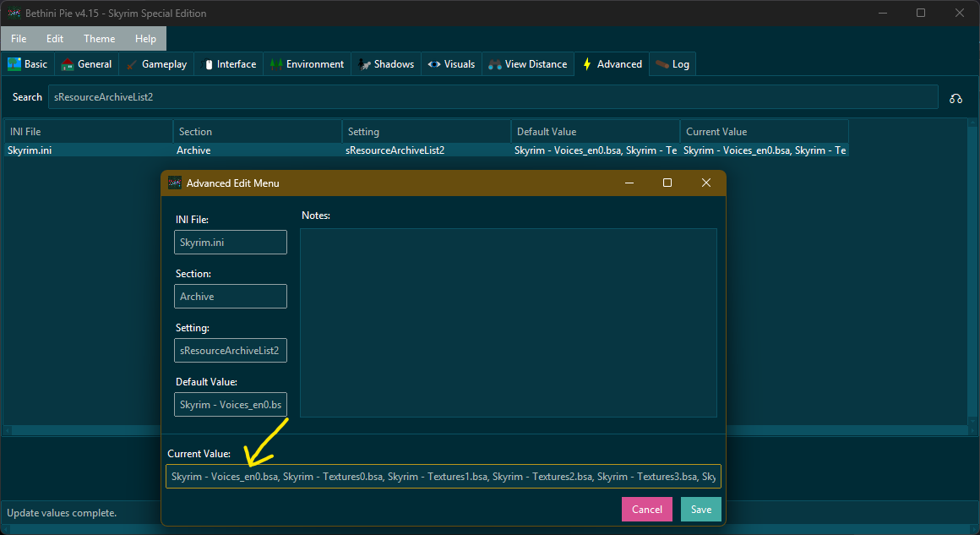The height and width of the screenshot is (535, 980).
Task: Switch to the Shadows tab
Action: pyautogui.click(x=385, y=63)
